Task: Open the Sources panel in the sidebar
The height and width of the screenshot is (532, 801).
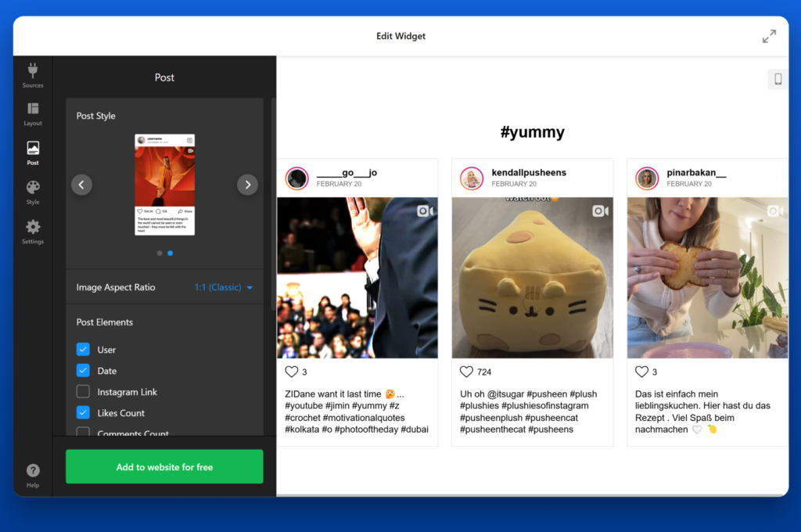Action: coord(33,74)
